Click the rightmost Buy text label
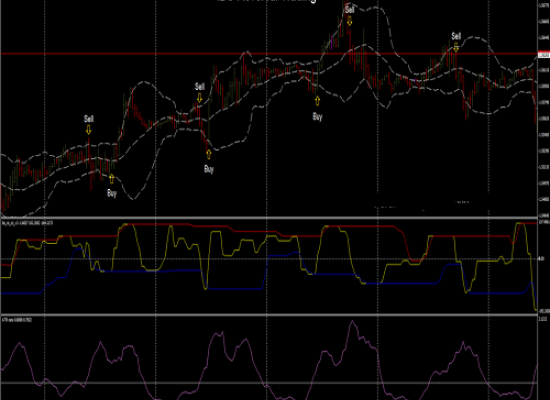Image resolution: width=550 pixels, height=400 pixels. point(317,117)
